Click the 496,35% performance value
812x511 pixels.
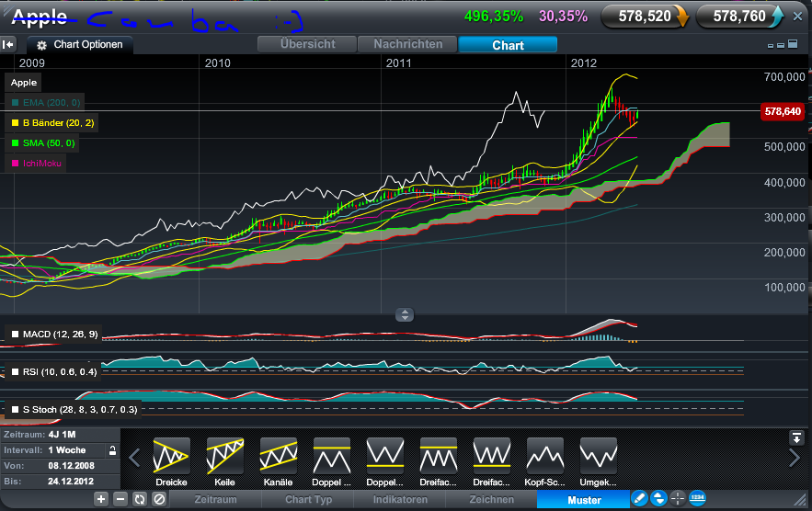(494, 17)
